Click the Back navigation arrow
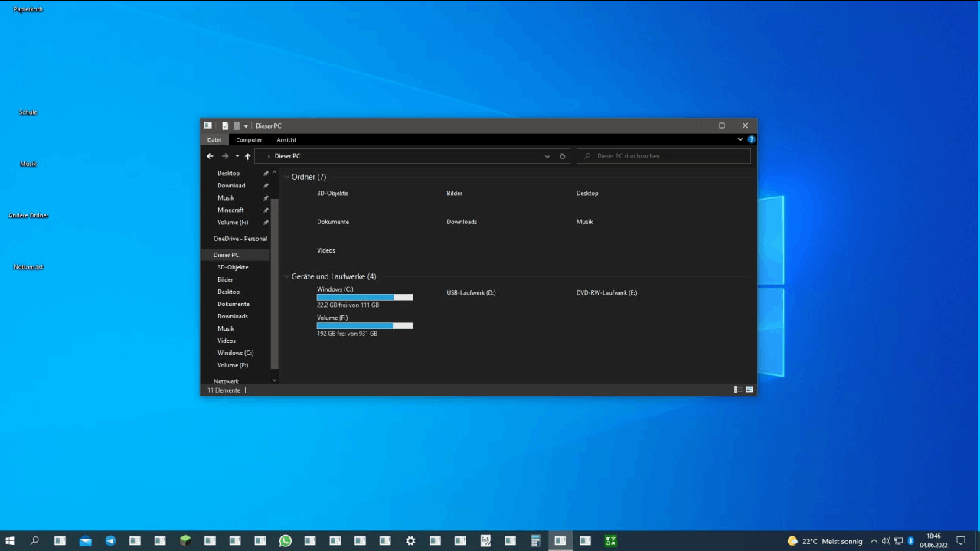The width and height of the screenshot is (980, 551). tap(210, 156)
